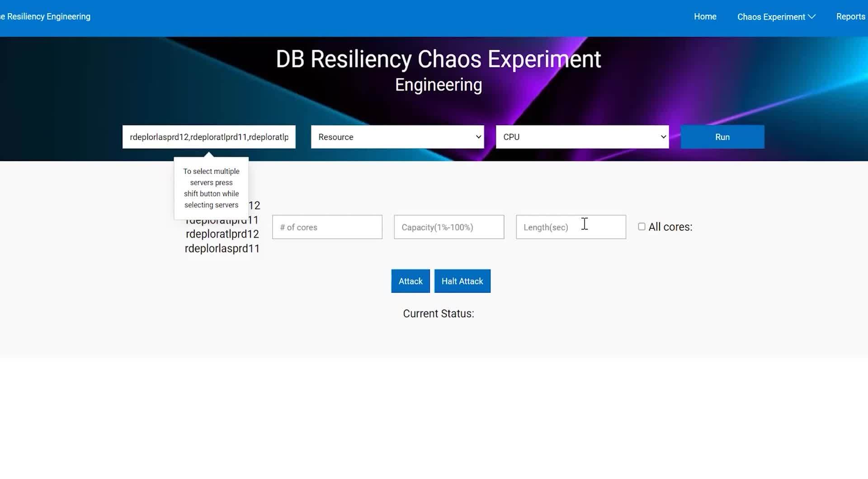Open the Chaos Experiment dropdown menu

[x=771, y=17]
